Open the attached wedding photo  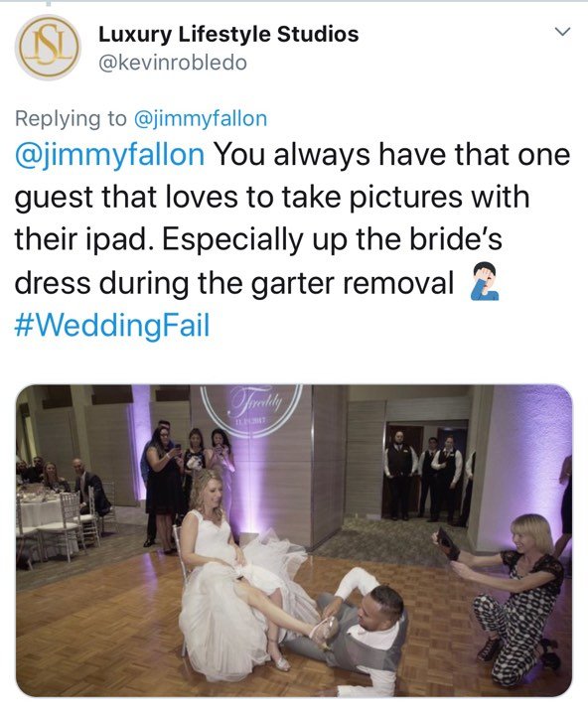[294, 540]
